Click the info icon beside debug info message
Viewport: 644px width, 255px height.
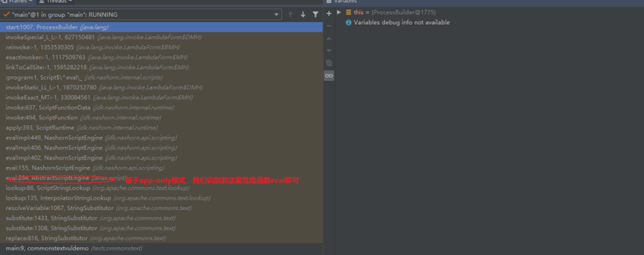(349, 23)
